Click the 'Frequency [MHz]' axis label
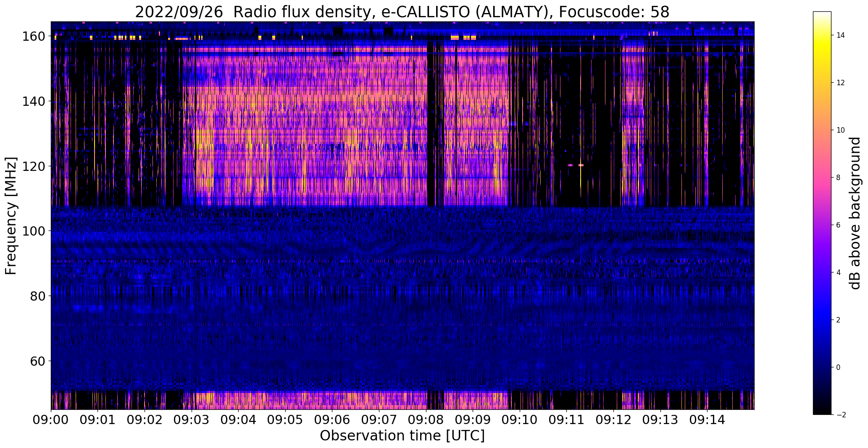Viewport: 868px width, 448px height. click(11, 216)
